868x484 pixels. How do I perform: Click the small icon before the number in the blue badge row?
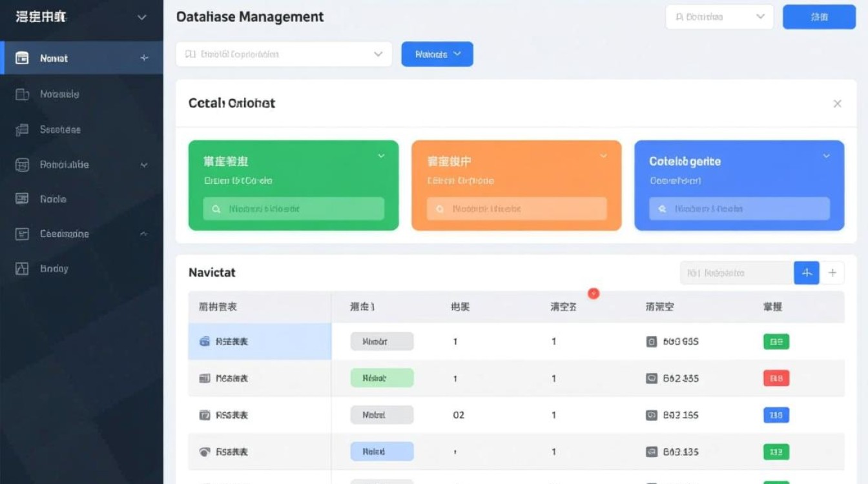(x=652, y=415)
